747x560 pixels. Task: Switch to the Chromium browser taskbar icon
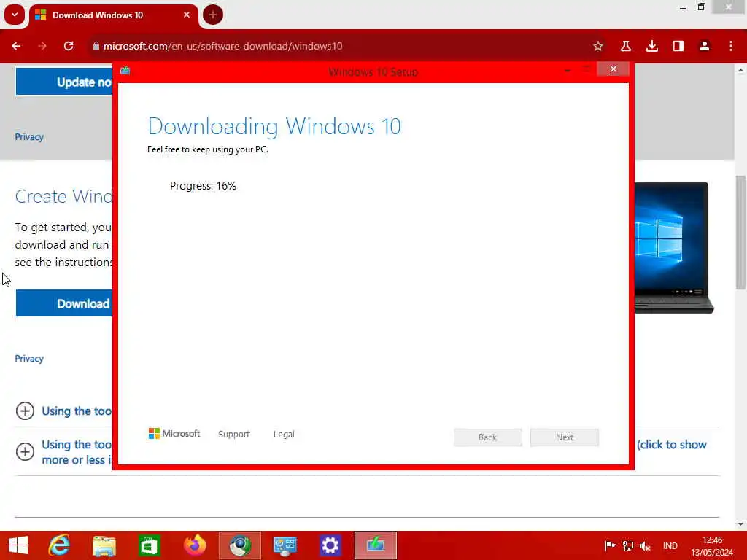tap(240, 545)
